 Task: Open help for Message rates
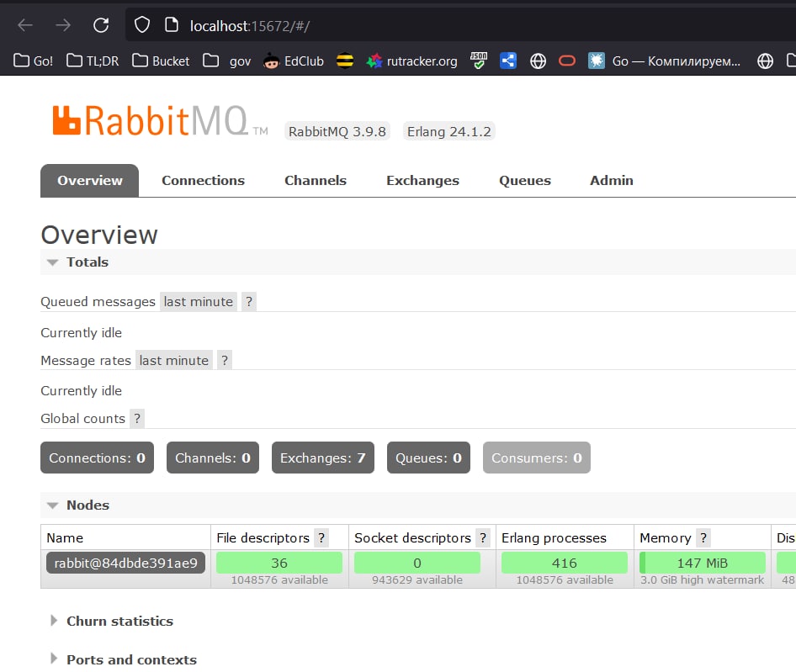coord(225,360)
